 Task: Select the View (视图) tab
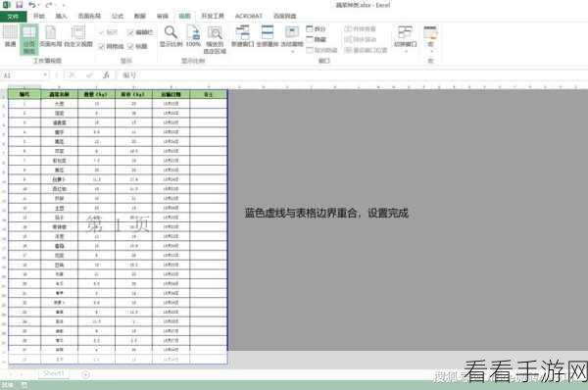[x=184, y=16]
